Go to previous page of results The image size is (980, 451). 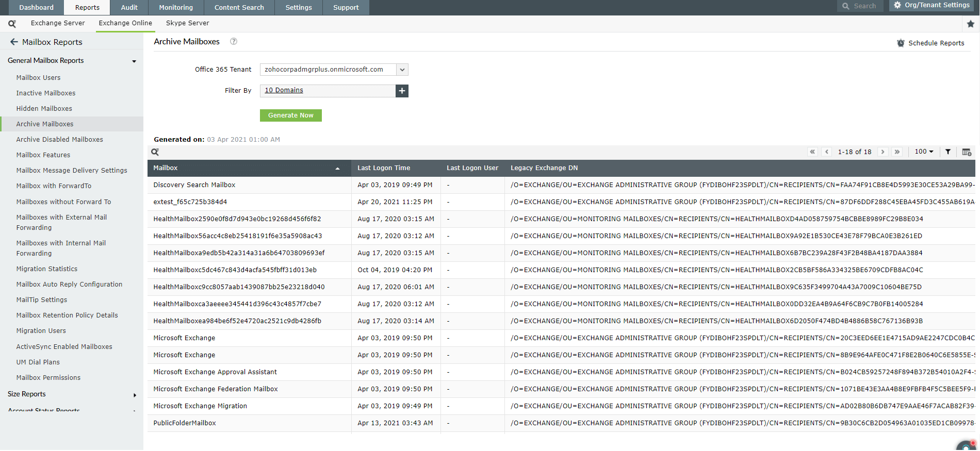click(x=827, y=152)
